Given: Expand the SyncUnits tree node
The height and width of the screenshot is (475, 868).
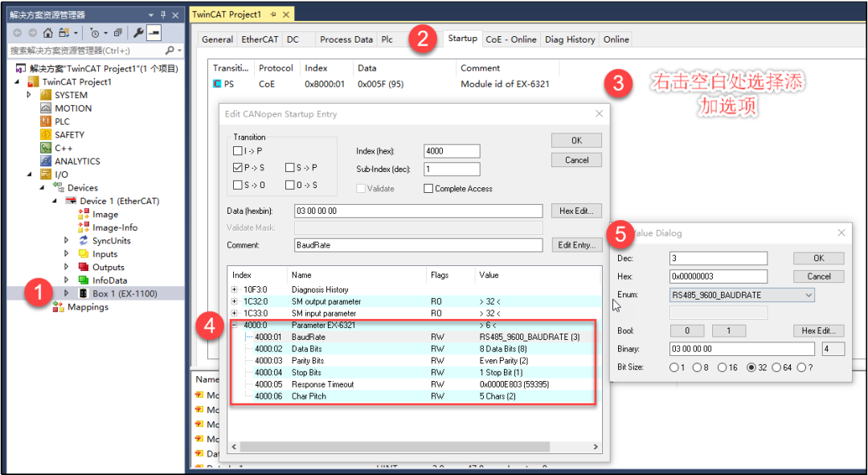Looking at the screenshot, I should click(67, 241).
